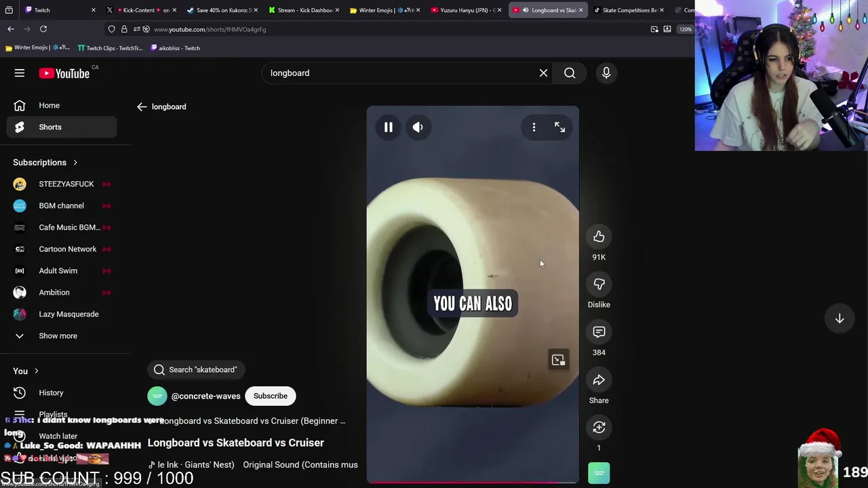The image size is (868, 488).
Task: Mute the Short's volume
Action: coord(418,127)
